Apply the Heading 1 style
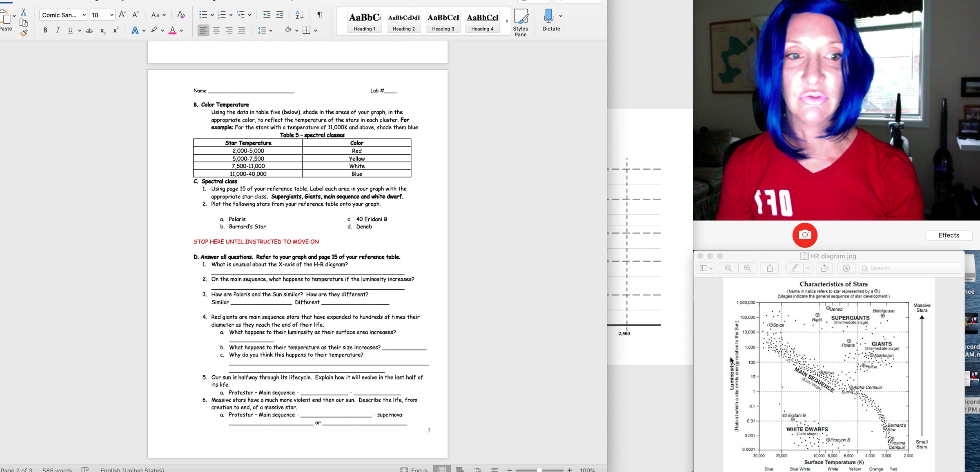The image size is (980, 472). click(364, 22)
